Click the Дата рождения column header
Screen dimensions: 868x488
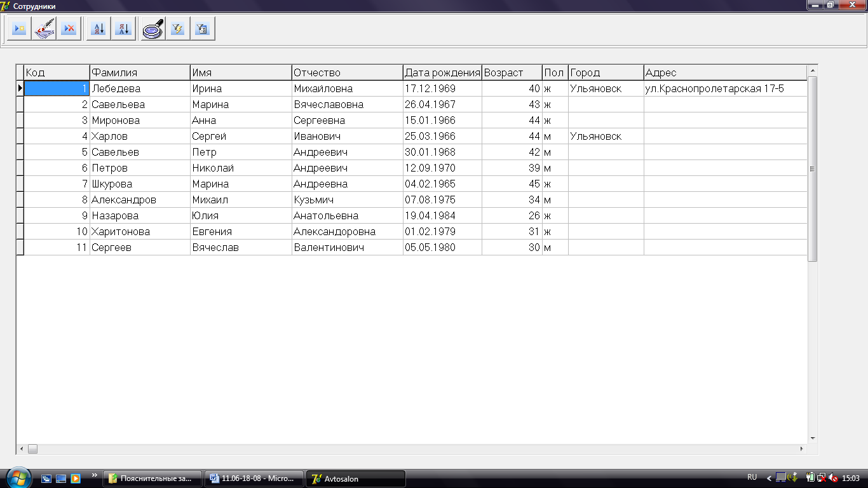coord(443,72)
